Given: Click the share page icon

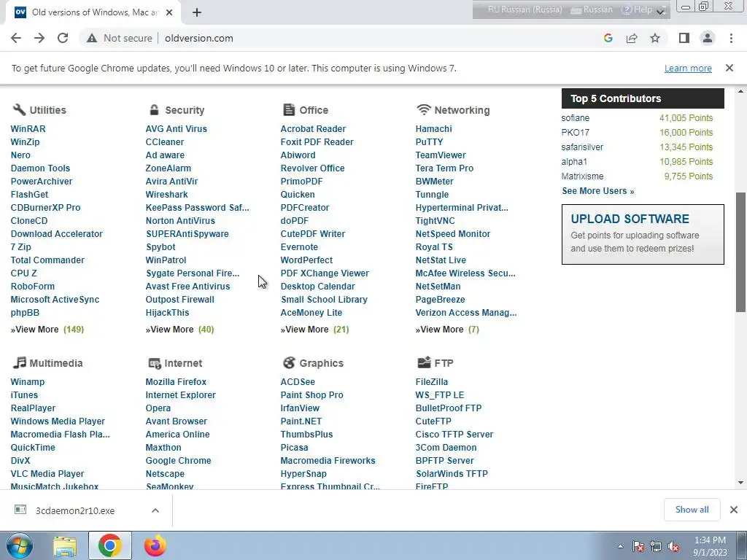Looking at the screenshot, I should point(632,38).
